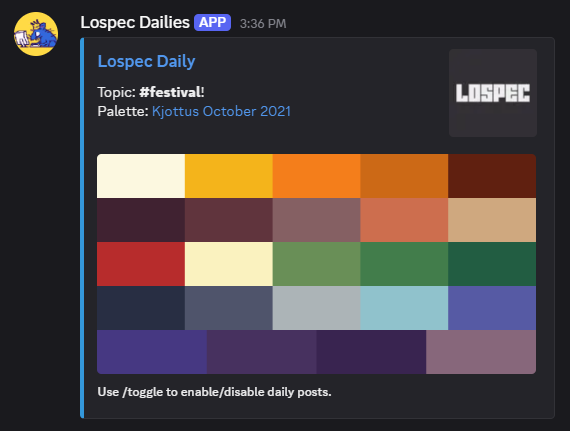Click the dark maroon-purple color swatch

[141, 220]
